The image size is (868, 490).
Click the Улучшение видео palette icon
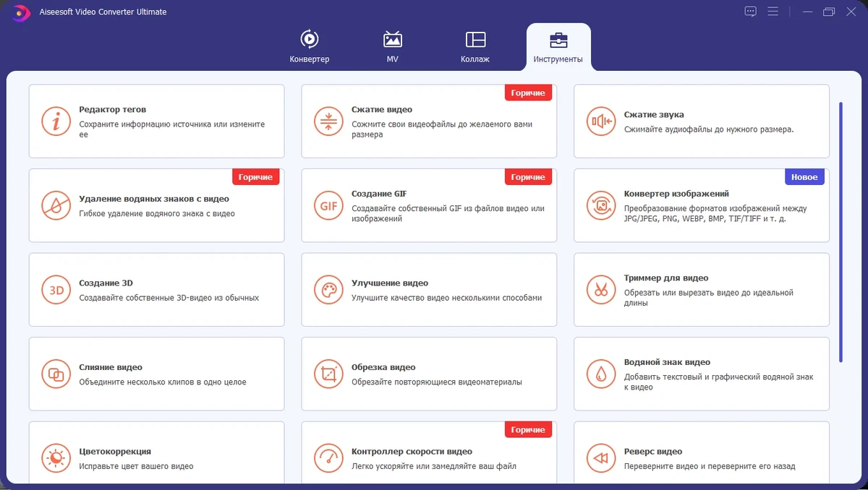click(328, 290)
